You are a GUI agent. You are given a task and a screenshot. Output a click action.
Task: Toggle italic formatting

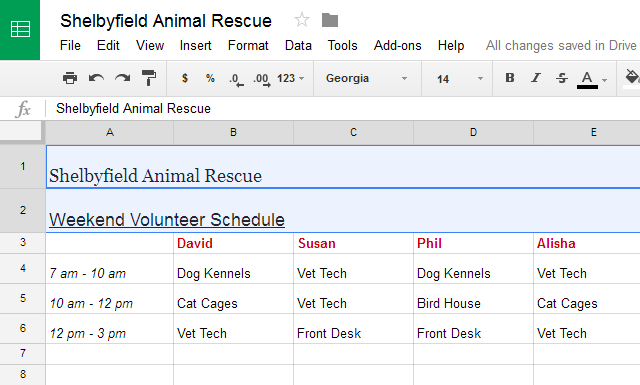pyautogui.click(x=536, y=78)
